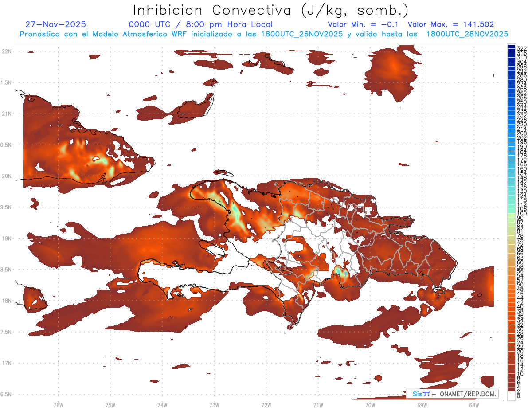Click the '8.5N' latitude label
Screen dimensions: 532x411
click(x=6, y=270)
